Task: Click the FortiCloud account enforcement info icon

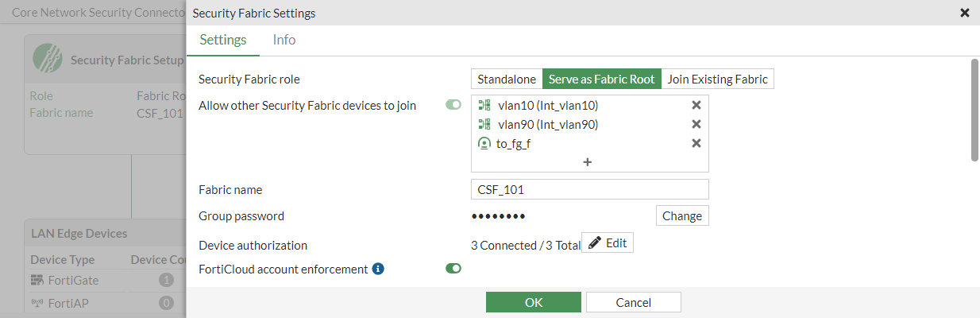Action: [379, 270]
